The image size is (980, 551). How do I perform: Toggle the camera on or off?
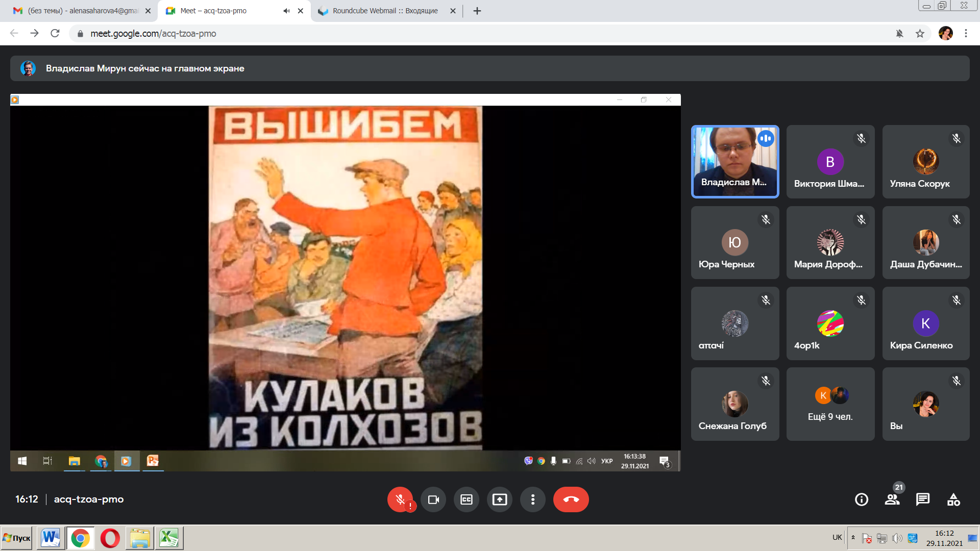coord(433,499)
